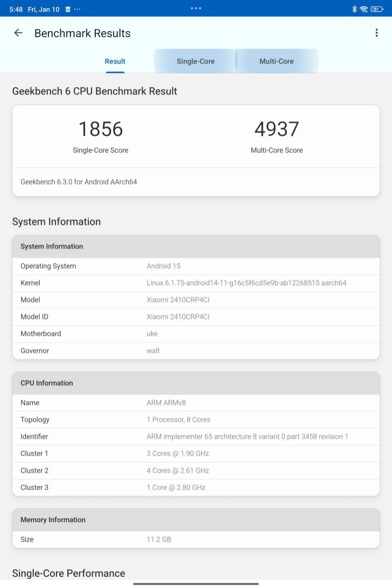
Task: Tap the Kernel version row
Action: [x=196, y=283]
